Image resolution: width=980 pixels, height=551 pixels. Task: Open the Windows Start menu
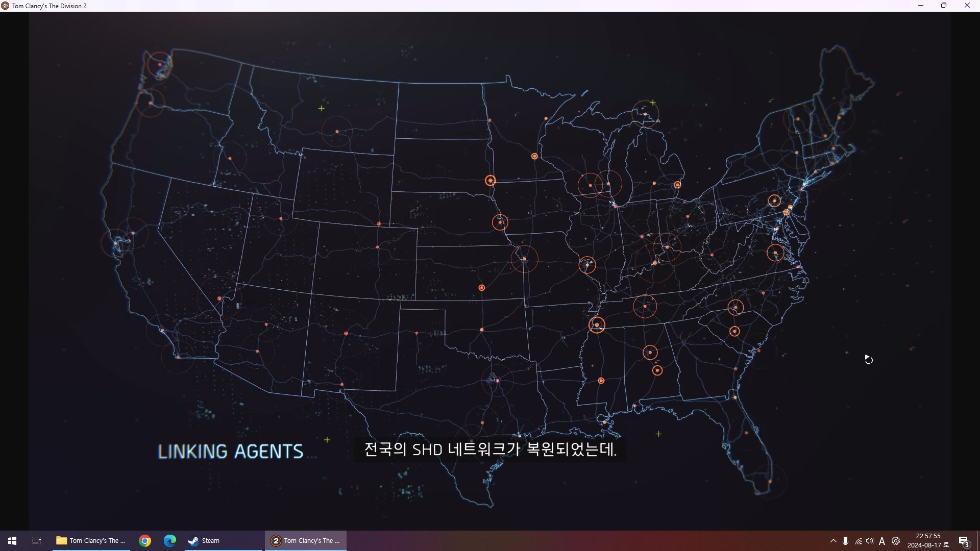click(x=12, y=541)
